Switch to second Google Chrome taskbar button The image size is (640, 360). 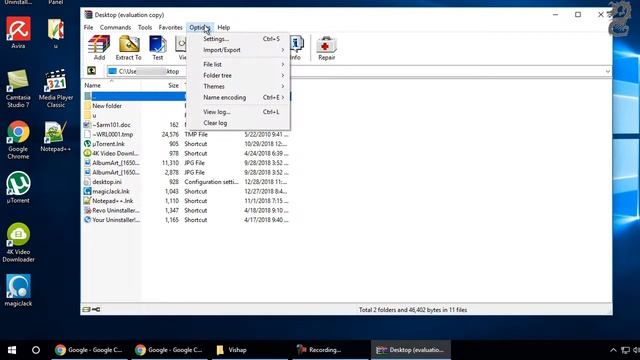[169, 350]
